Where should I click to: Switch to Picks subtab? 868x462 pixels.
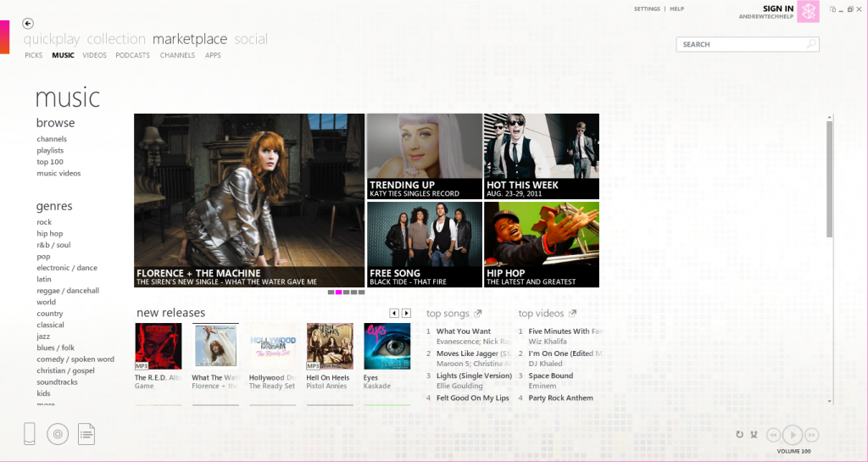pyautogui.click(x=34, y=55)
